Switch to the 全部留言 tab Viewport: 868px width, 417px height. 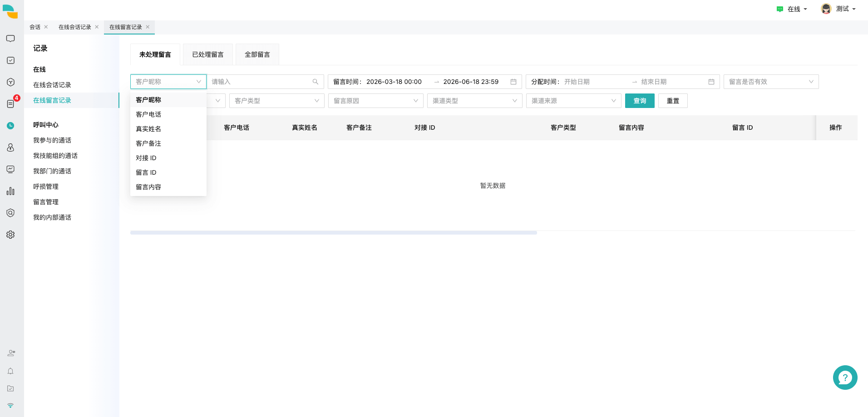point(257,54)
